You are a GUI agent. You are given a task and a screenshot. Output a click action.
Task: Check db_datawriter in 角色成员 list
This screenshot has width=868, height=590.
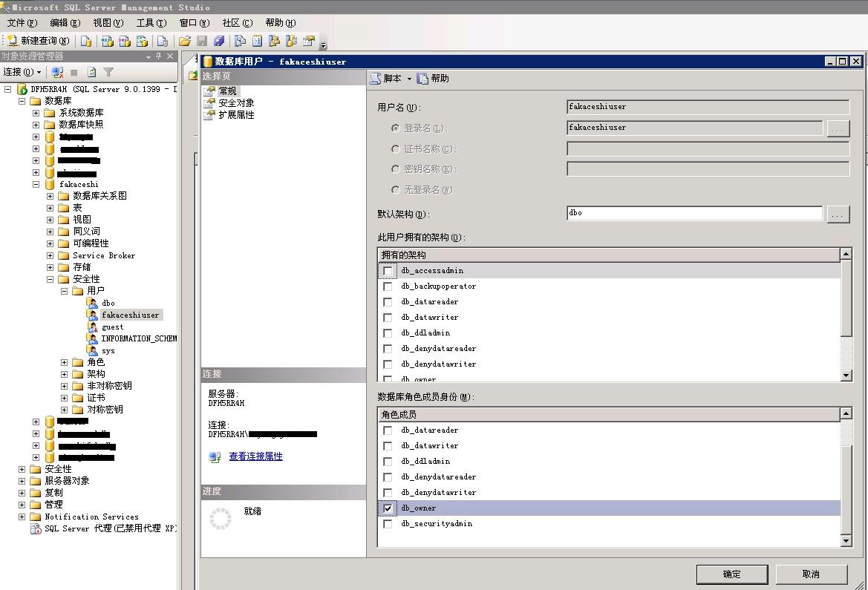[x=388, y=446]
